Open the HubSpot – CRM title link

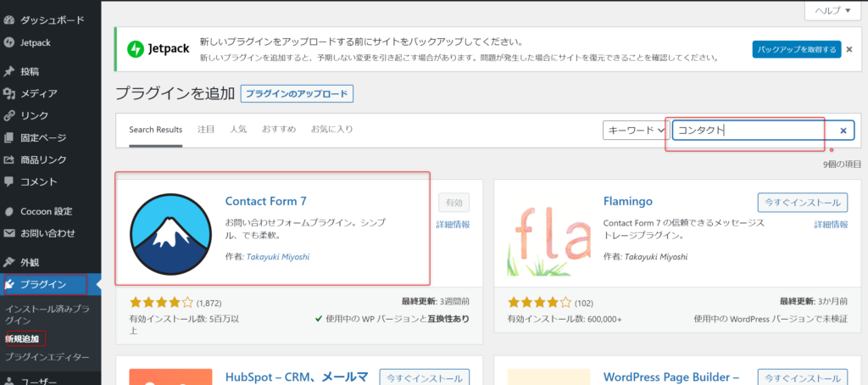pos(297,377)
